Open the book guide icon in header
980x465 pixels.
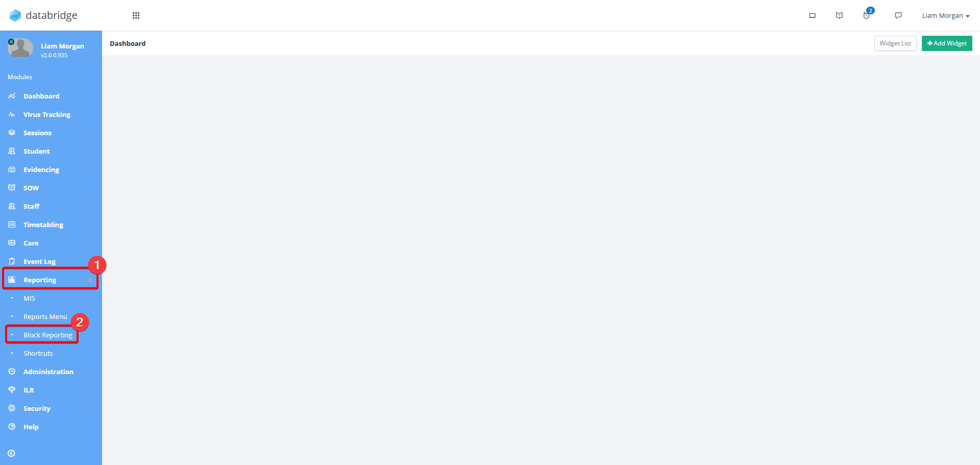click(839, 16)
